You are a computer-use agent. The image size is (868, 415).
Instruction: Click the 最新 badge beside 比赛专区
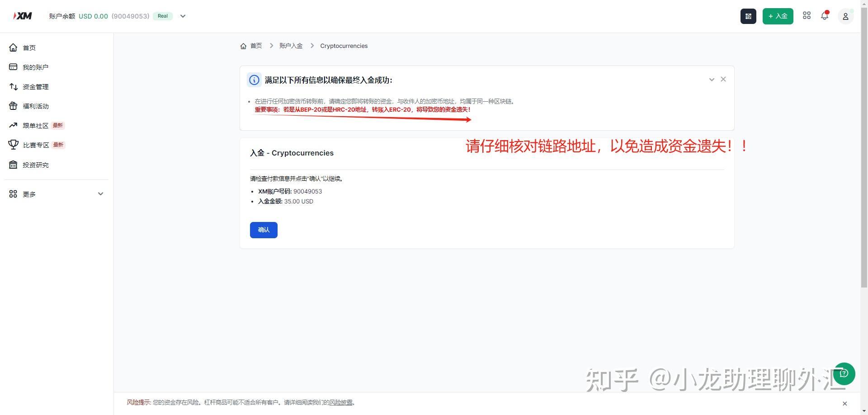tap(58, 145)
